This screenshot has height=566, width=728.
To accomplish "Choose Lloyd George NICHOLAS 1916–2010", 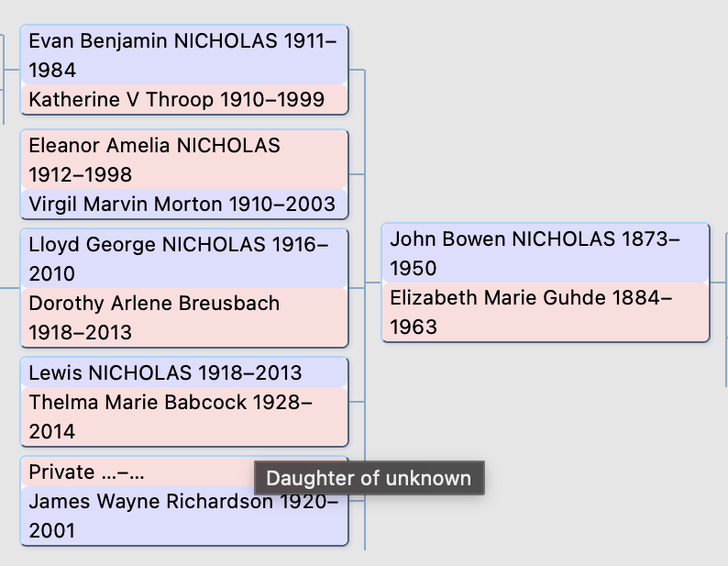I will point(183,259).
